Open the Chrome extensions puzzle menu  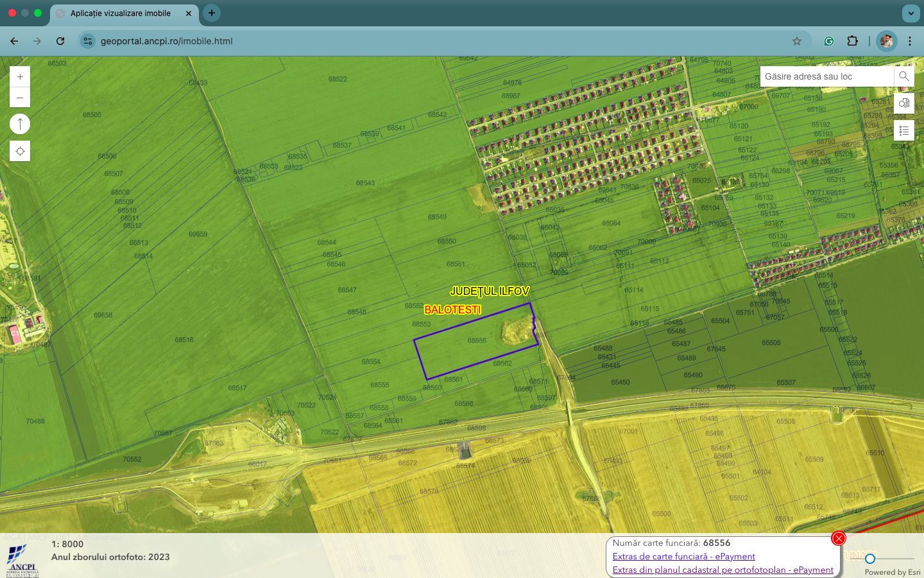(x=852, y=41)
